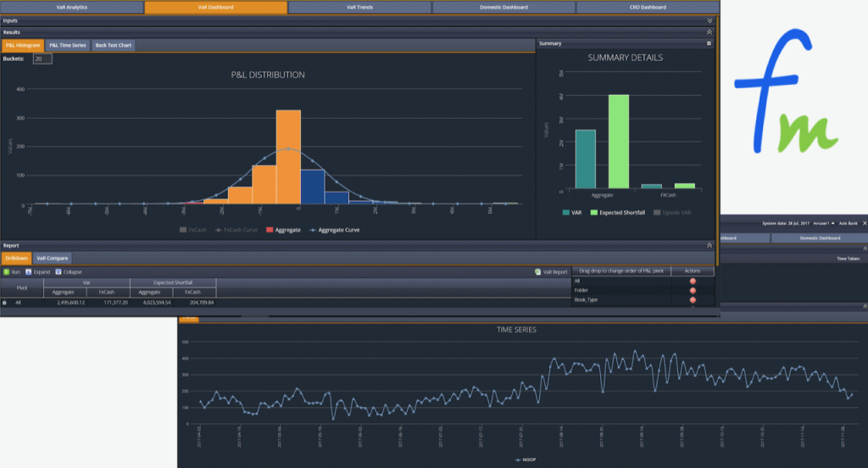Select the Drilldown report tab
The image size is (868, 468).
(x=16, y=258)
